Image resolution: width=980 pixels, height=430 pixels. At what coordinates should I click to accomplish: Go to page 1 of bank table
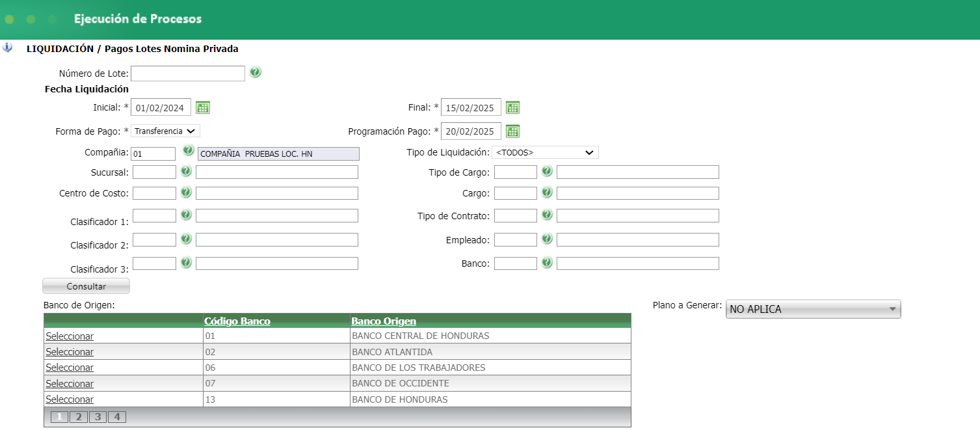coord(59,417)
